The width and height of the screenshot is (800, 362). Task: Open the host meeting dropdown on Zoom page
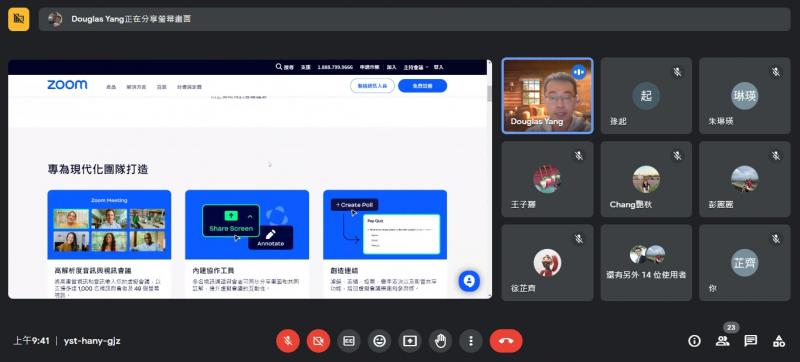[x=416, y=67]
